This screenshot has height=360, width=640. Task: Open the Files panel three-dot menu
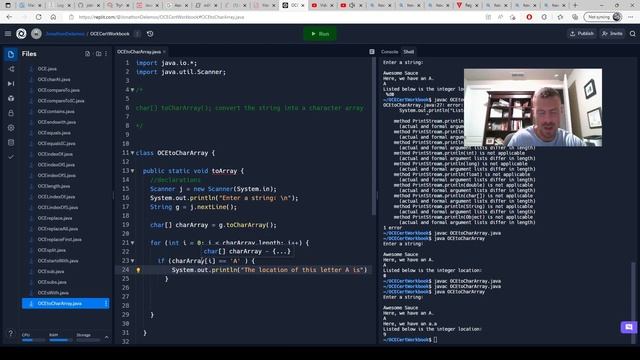(x=106, y=54)
